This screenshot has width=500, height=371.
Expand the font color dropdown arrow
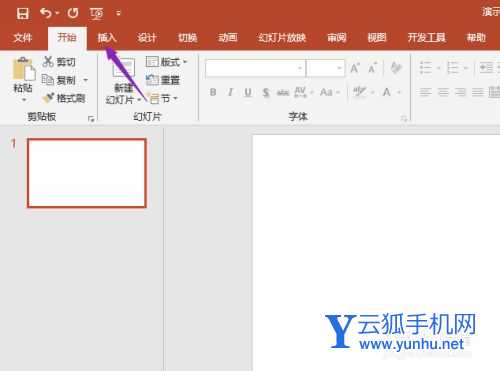click(399, 92)
